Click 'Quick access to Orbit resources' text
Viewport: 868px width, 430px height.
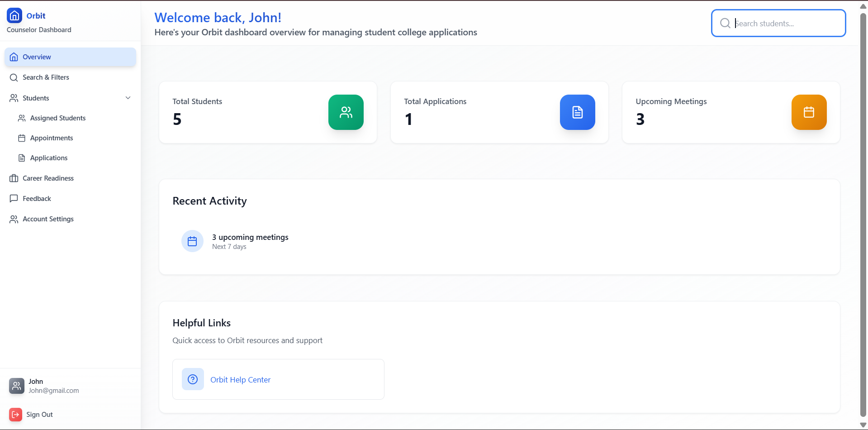[x=247, y=340]
